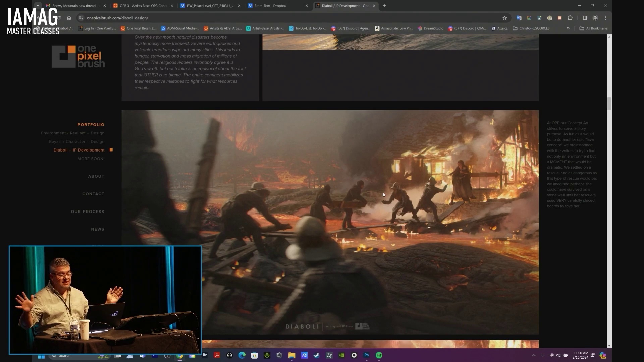Bookmark this page with the star icon
This screenshot has height=362, width=644.
[x=504, y=18]
